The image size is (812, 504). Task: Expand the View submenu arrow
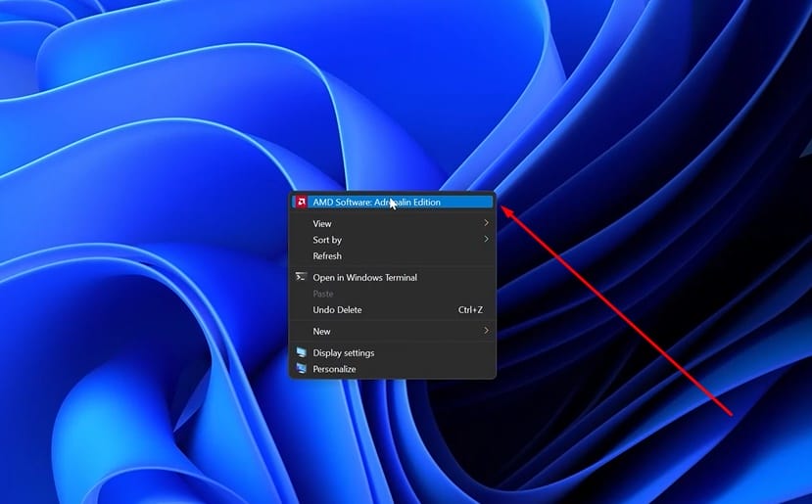(486, 223)
